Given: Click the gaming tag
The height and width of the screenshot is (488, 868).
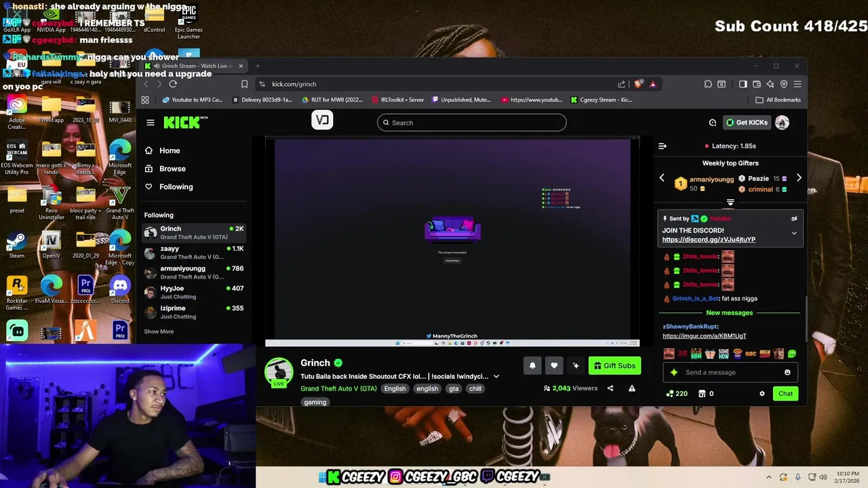Looking at the screenshot, I should click(x=315, y=402).
